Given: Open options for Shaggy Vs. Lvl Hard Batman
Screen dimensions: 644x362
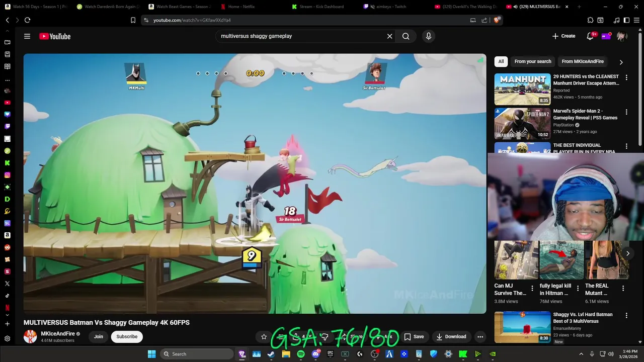Looking at the screenshot, I should click(x=626, y=315).
